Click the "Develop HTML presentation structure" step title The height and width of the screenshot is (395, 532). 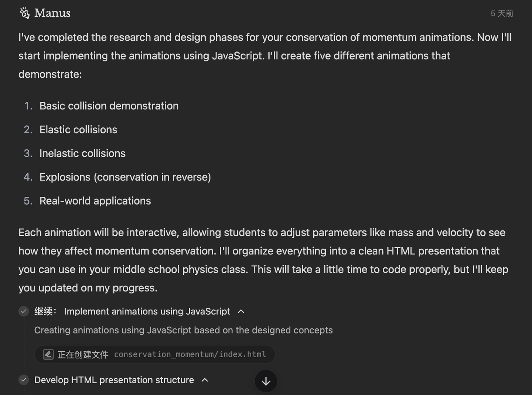tap(114, 380)
